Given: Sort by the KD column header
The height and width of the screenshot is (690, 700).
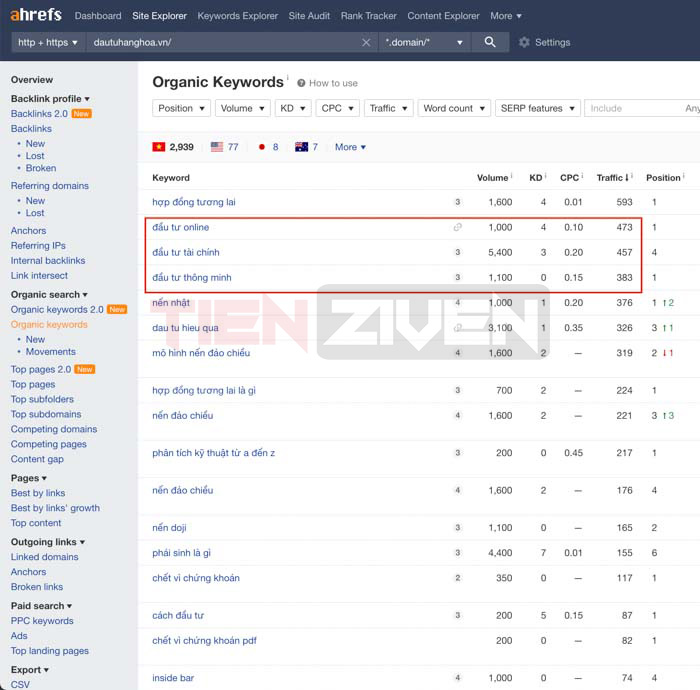Looking at the screenshot, I should (x=536, y=178).
